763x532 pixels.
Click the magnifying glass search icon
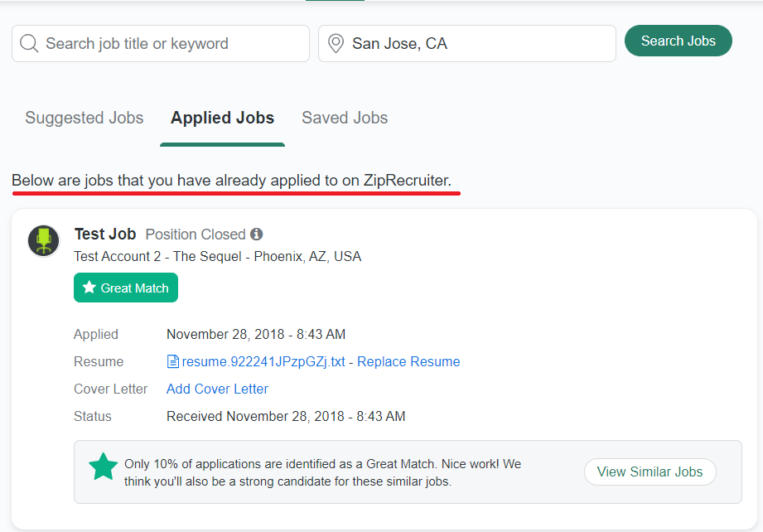coord(29,44)
